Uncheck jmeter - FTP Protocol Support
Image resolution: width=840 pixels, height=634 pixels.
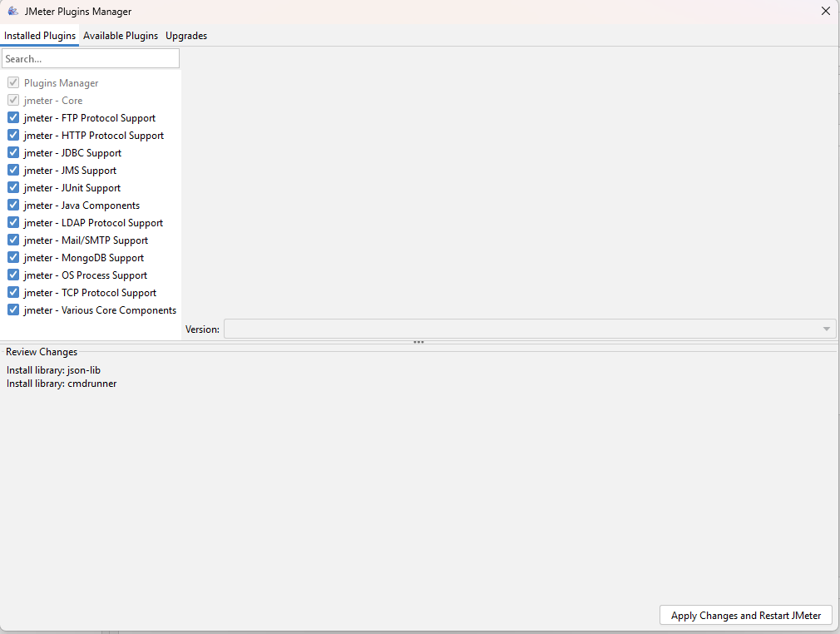13,117
